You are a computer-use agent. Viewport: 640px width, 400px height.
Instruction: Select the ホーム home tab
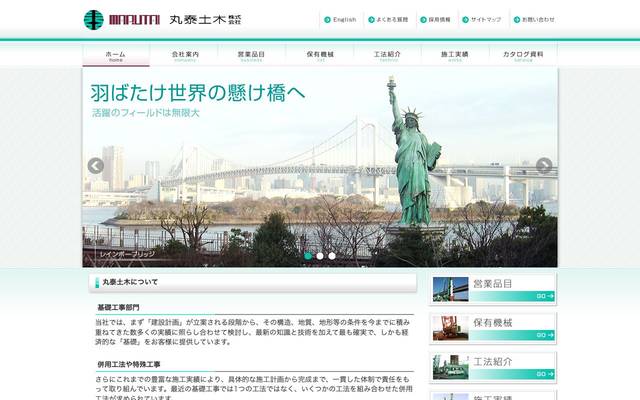click(x=116, y=56)
